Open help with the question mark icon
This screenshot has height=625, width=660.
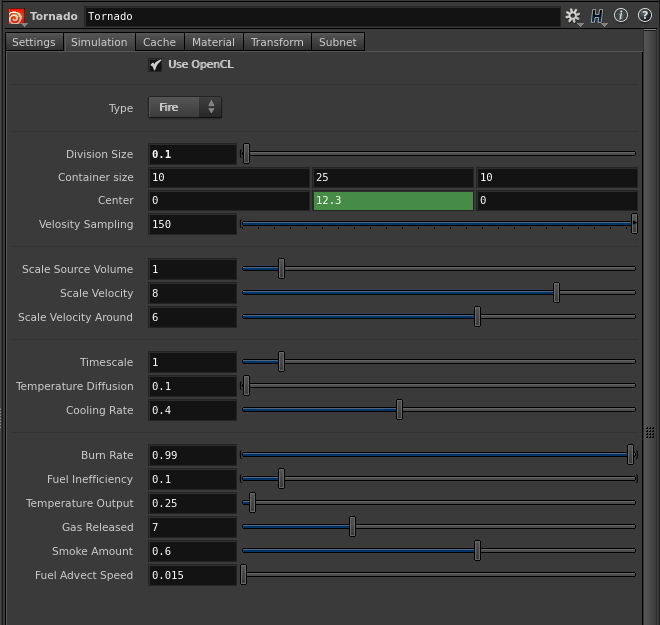pyautogui.click(x=645, y=16)
